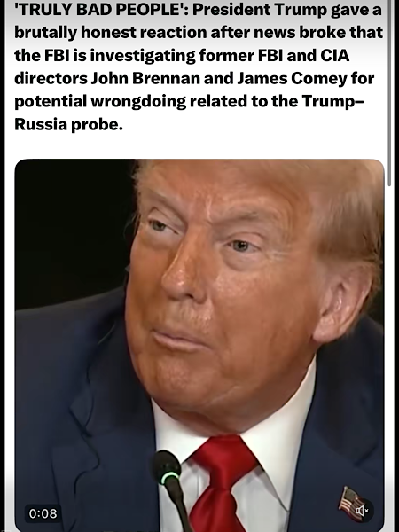The image size is (399, 532).
Task: Play the embedded Trump video clip
Action: tap(199, 346)
